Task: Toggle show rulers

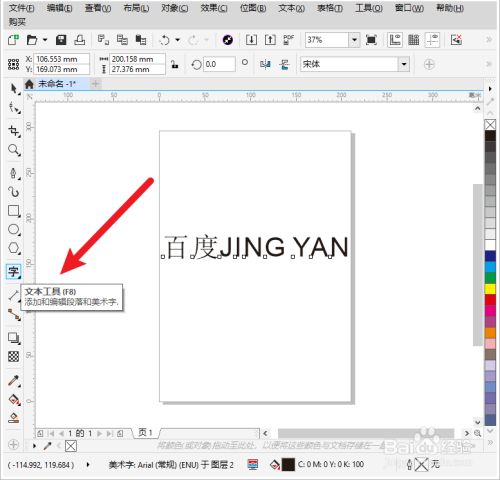Action: tap(395, 40)
